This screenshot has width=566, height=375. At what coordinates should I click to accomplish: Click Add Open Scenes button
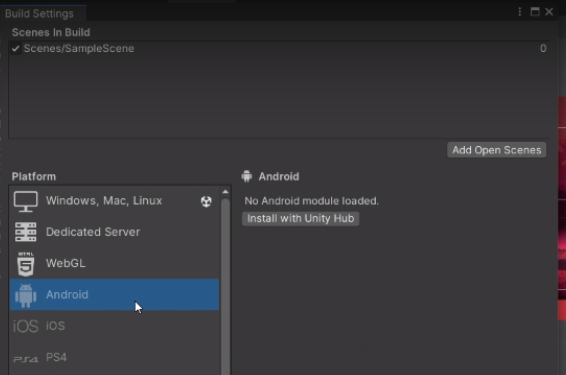point(496,150)
